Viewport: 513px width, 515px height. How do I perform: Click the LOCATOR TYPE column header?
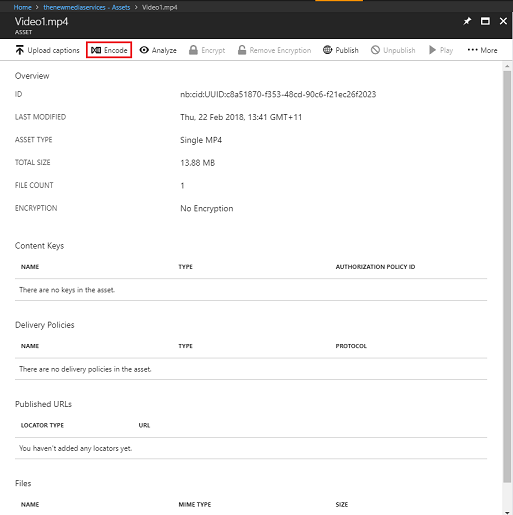(x=42, y=425)
